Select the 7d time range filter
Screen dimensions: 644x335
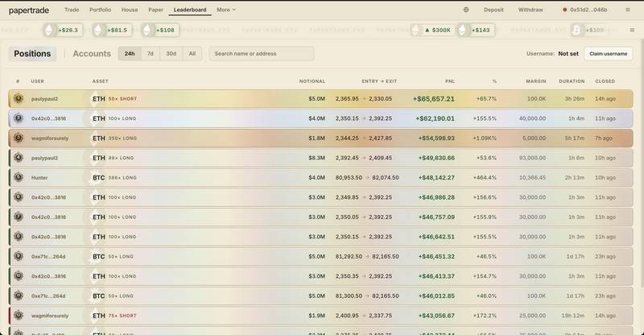[x=151, y=53]
